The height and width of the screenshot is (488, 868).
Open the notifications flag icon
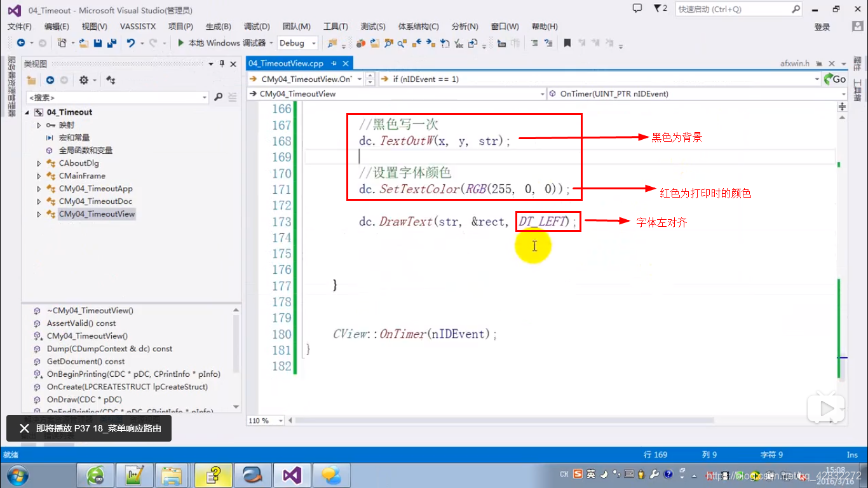tap(660, 8)
